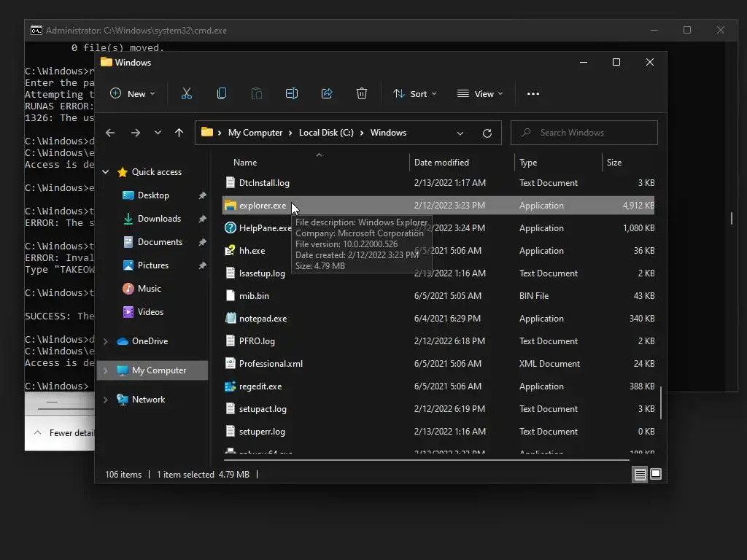Select the PFRO.log file
Screen dimensions: 747x560
click(x=438, y=341)
